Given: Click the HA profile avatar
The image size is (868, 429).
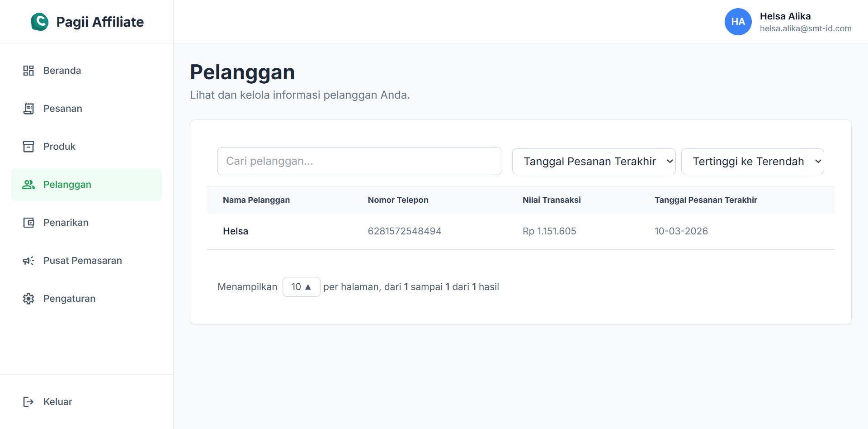Looking at the screenshot, I should tap(738, 22).
